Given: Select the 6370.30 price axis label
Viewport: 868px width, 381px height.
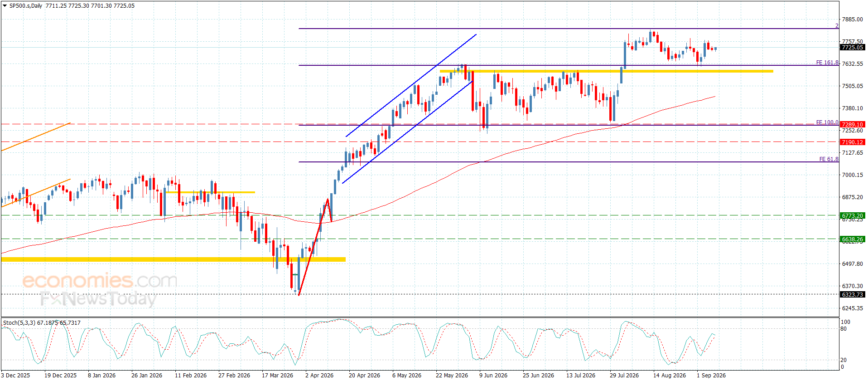Looking at the screenshot, I should [x=852, y=286].
